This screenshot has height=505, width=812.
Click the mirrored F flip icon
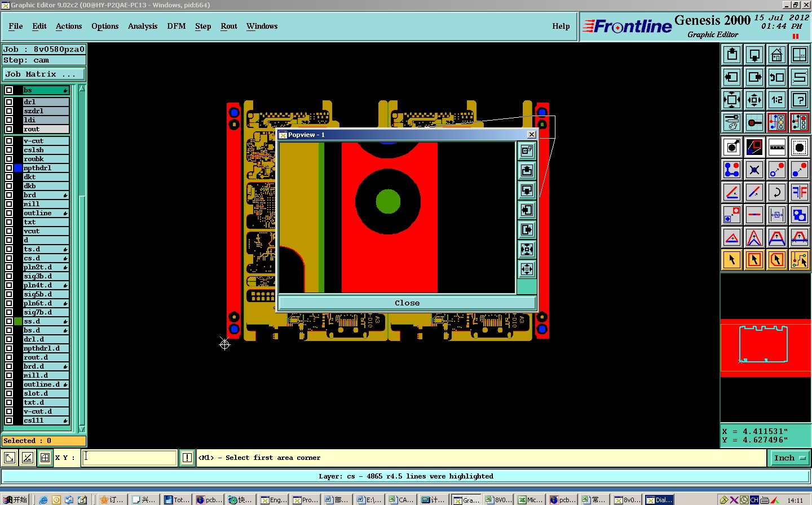[x=800, y=192]
